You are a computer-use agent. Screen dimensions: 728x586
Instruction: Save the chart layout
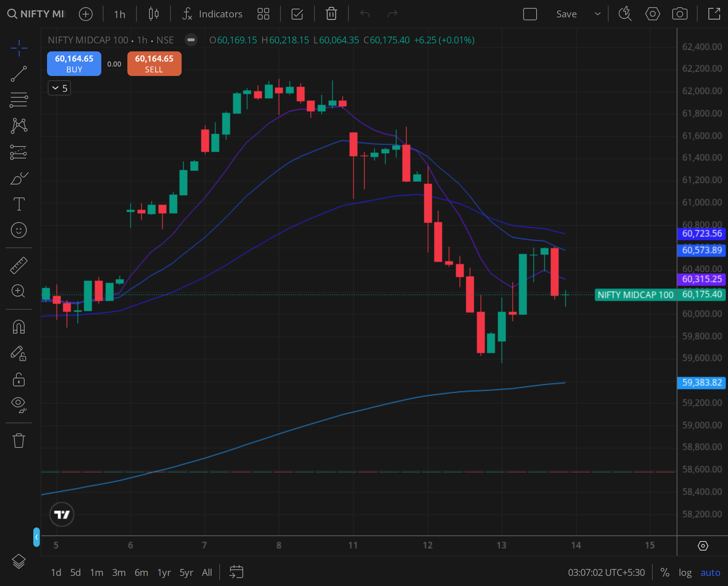click(x=566, y=14)
